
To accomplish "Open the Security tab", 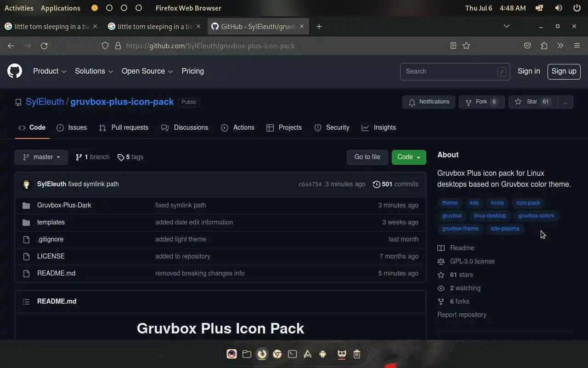I will click(x=332, y=128).
